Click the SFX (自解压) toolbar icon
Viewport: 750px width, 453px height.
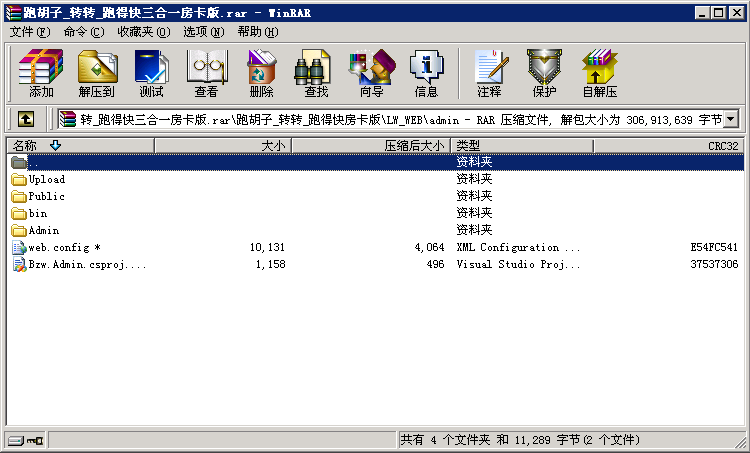tap(600, 74)
